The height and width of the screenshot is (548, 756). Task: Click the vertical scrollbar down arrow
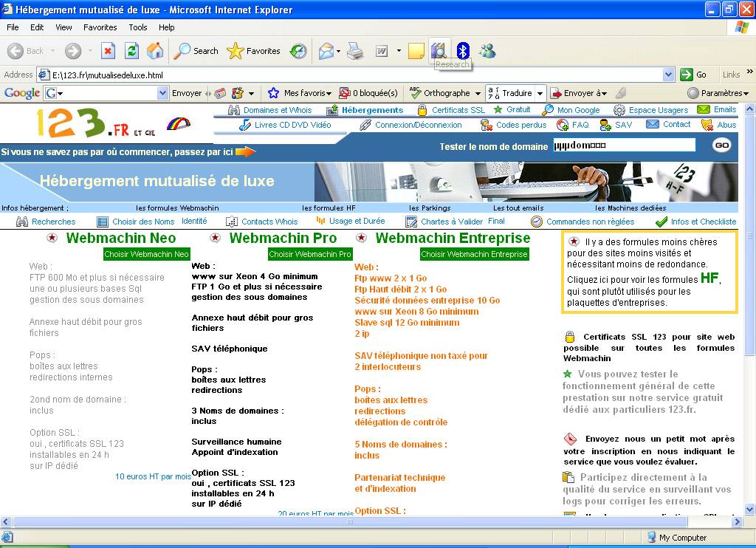coord(749,508)
